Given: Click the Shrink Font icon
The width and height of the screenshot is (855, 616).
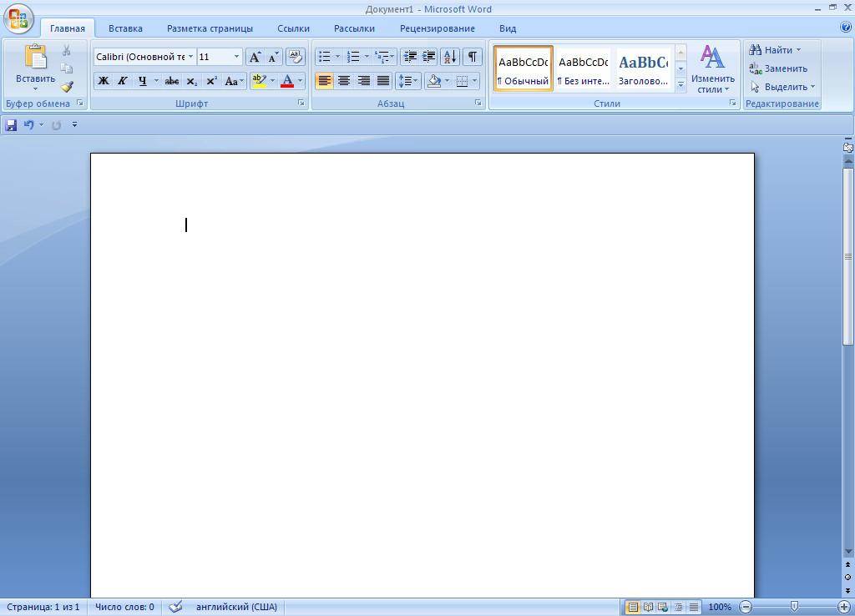Looking at the screenshot, I should pos(273,57).
